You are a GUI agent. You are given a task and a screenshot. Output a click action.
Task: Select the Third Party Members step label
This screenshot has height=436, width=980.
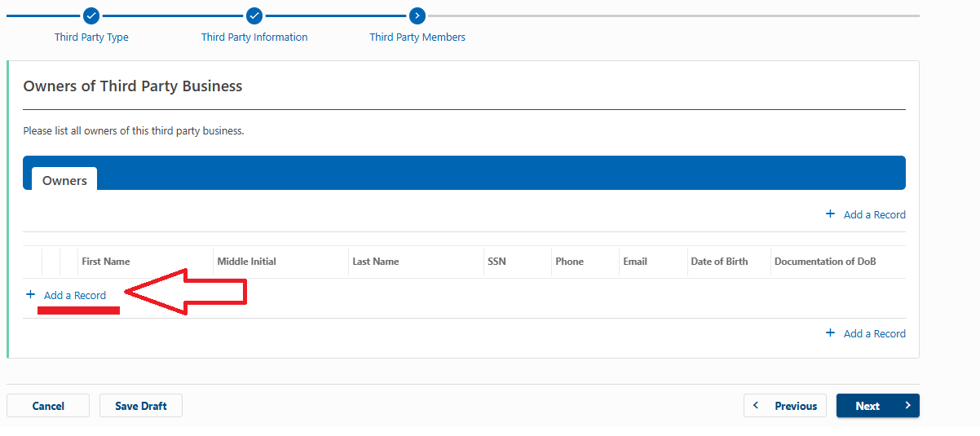(x=417, y=37)
